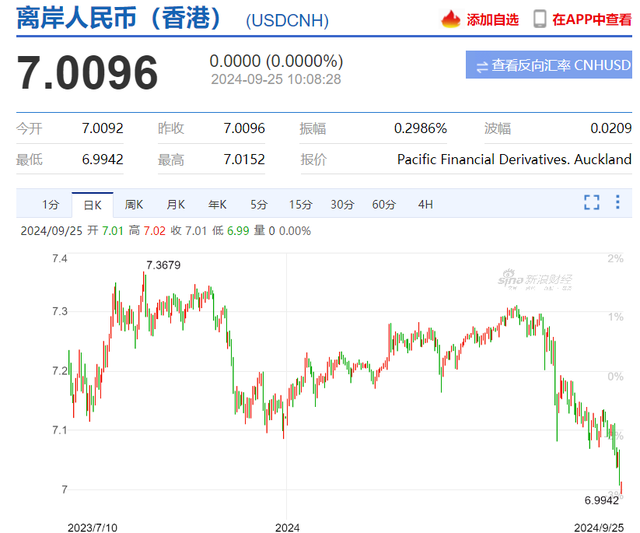Click the 最高 value 7.0152
The width and height of the screenshot is (640, 533).
click(x=244, y=159)
